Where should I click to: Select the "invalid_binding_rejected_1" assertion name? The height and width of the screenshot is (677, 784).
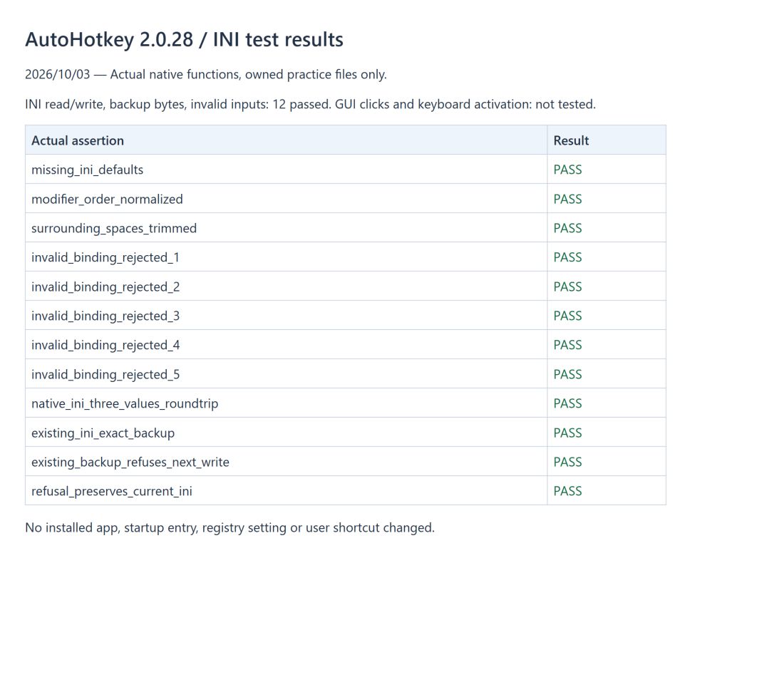click(x=105, y=257)
